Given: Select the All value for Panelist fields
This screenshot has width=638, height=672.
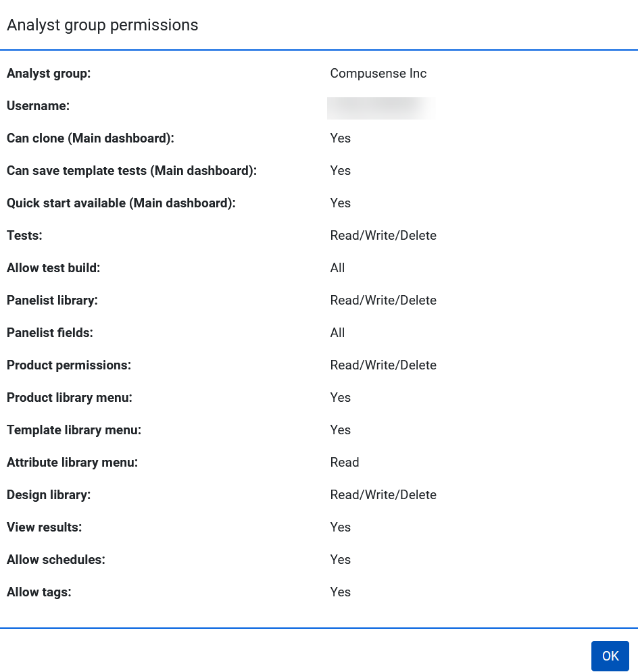Looking at the screenshot, I should coord(337,332).
